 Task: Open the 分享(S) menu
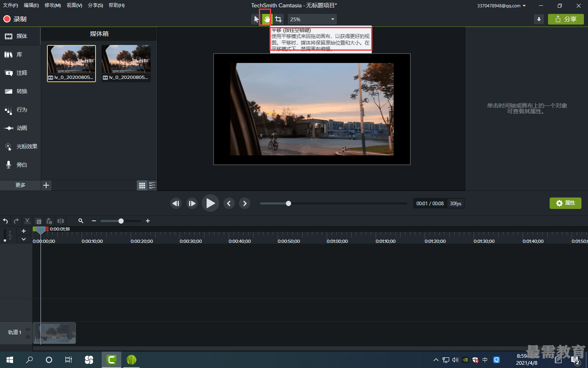click(x=96, y=5)
